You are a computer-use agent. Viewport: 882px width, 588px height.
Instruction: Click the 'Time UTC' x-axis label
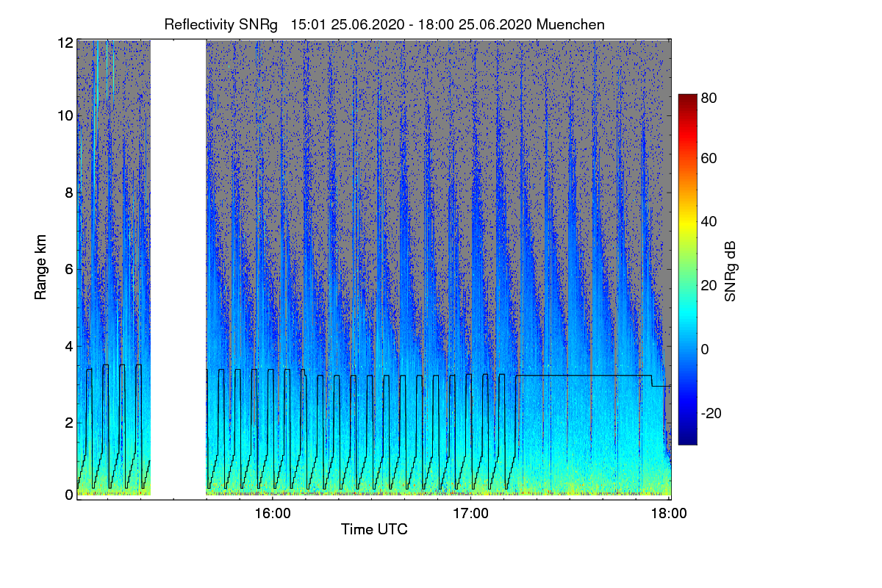point(374,529)
